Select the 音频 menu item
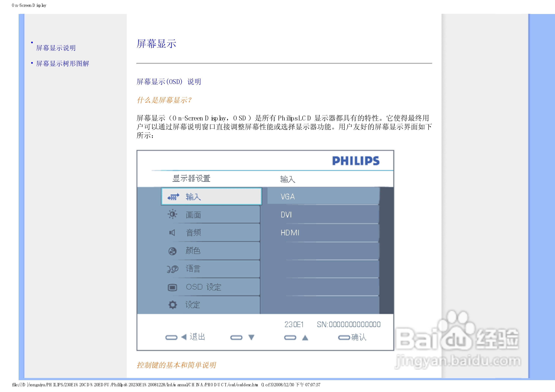This screenshot has height=392, width=555. coord(193,233)
